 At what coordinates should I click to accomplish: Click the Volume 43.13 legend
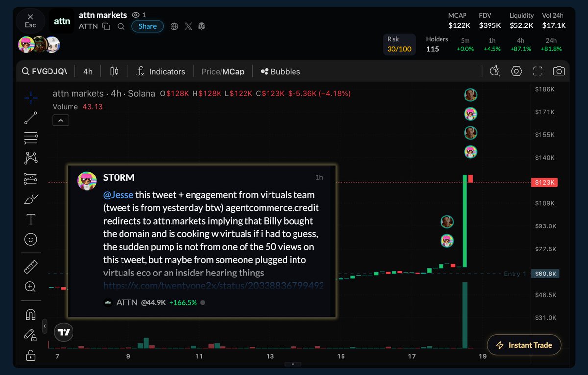pos(78,106)
